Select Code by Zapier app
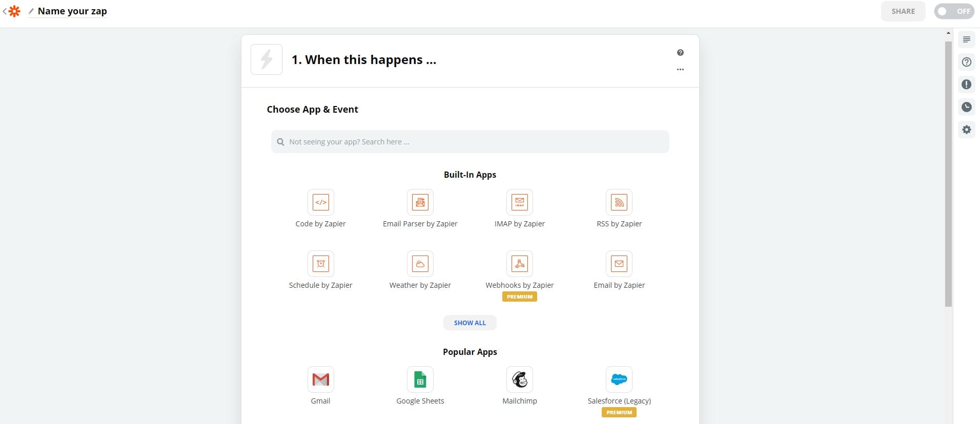 click(320, 203)
